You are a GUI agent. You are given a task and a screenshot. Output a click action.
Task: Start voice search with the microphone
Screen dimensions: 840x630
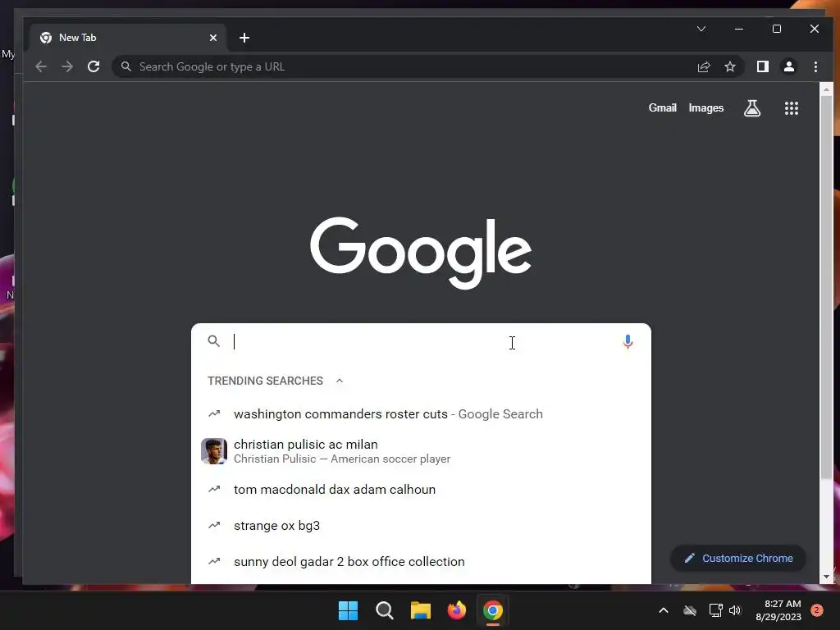pyautogui.click(x=628, y=341)
